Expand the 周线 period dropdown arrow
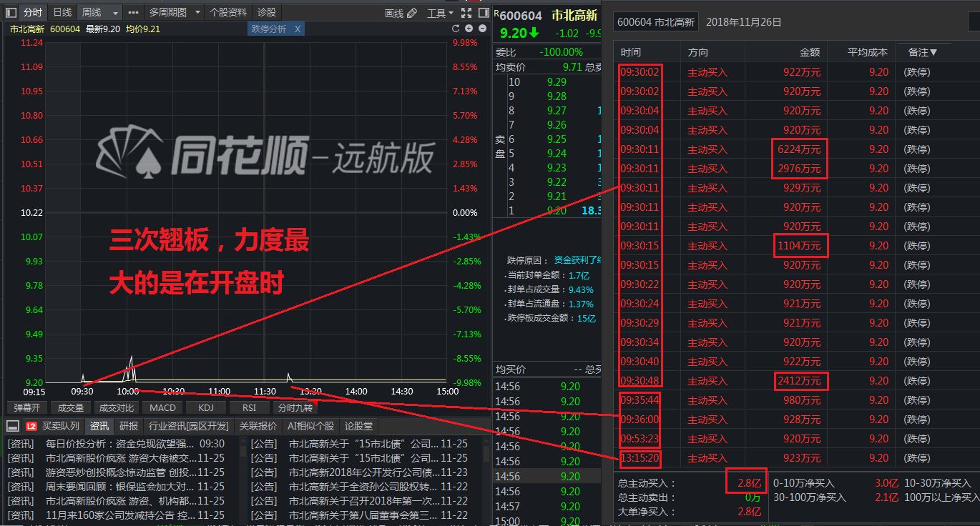 tap(115, 14)
